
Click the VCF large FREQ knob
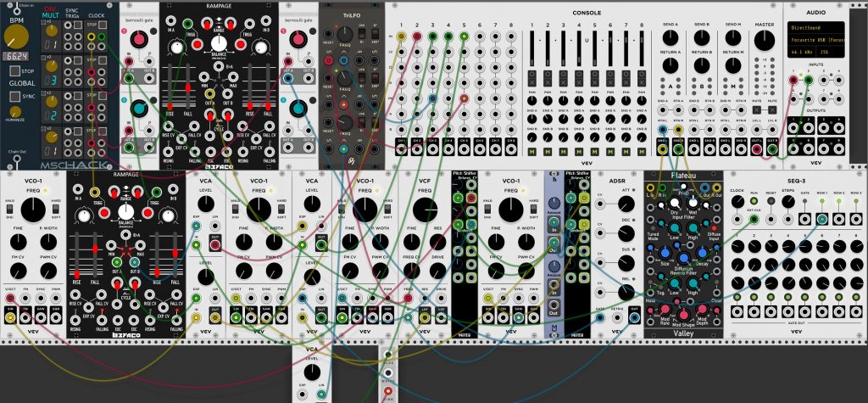(425, 210)
